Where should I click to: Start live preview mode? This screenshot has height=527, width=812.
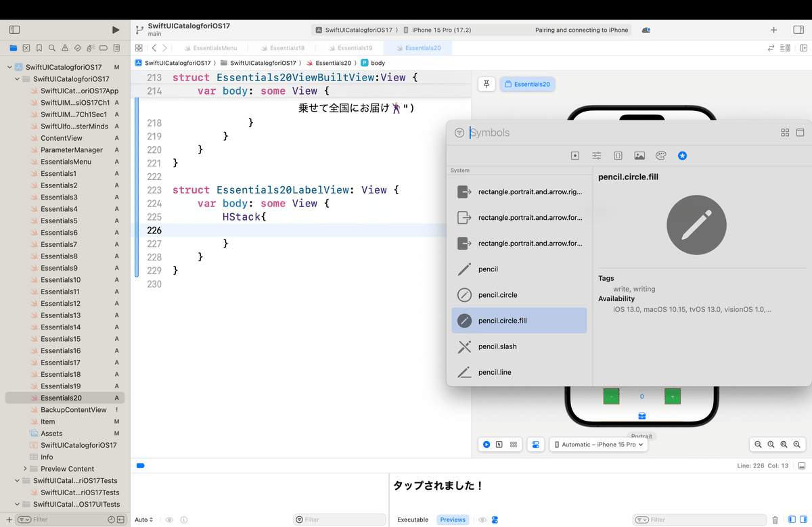pyautogui.click(x=487, y=444)
